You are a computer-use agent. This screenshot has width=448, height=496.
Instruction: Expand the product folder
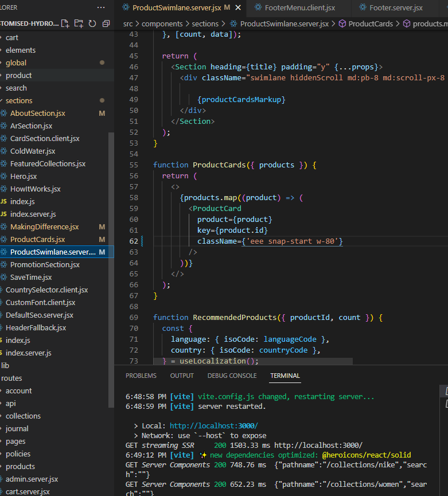[x=57, y=75]
